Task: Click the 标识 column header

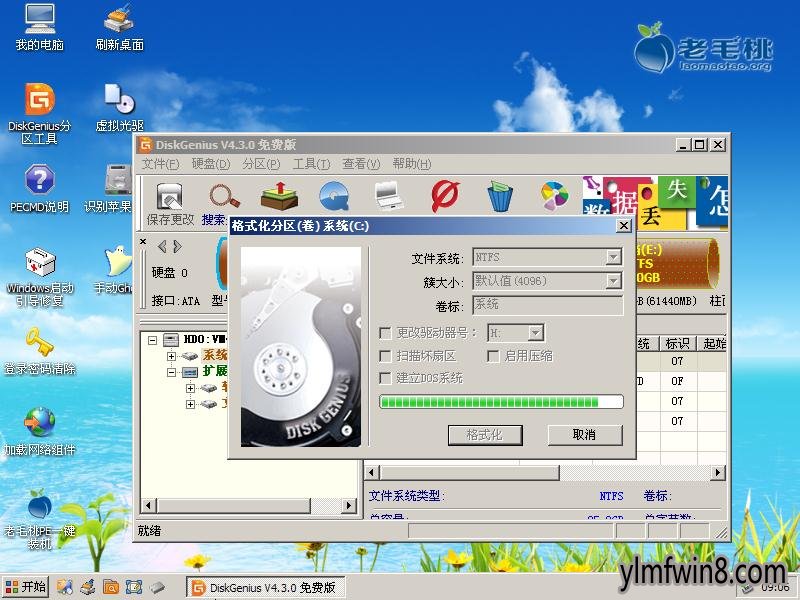Action: click(x=678, y=344)
